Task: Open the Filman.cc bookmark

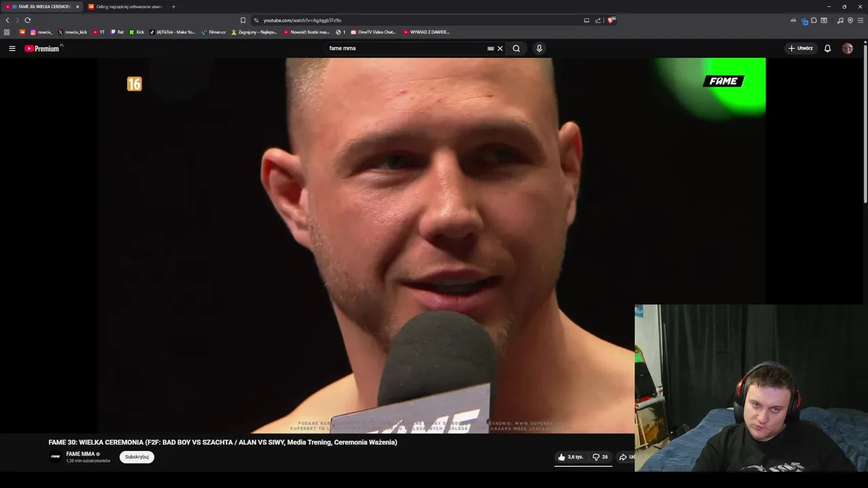Action: 214,32
